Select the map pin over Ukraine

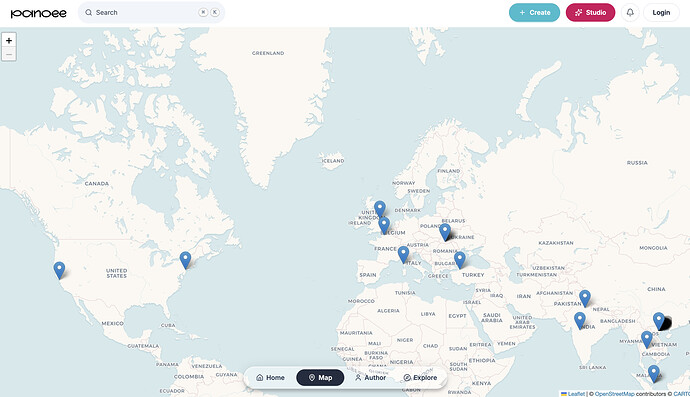pyautogui.click(x=445, y=232)
